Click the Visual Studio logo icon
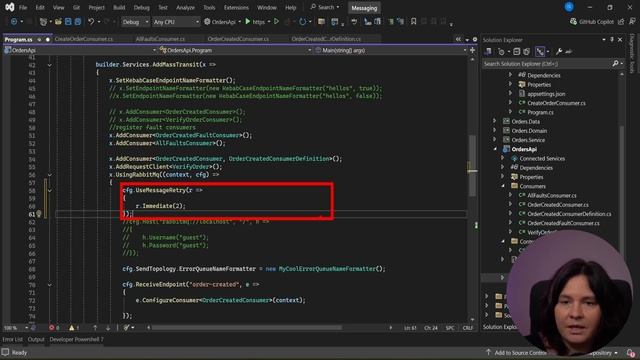The image size is (640, 360). (x=9, y=7)
